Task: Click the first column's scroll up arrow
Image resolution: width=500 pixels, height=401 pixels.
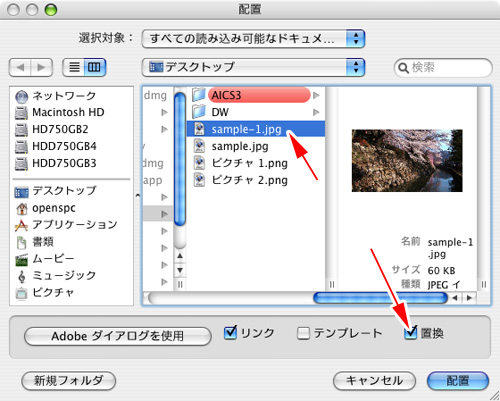Action: (x=180, y=256)
